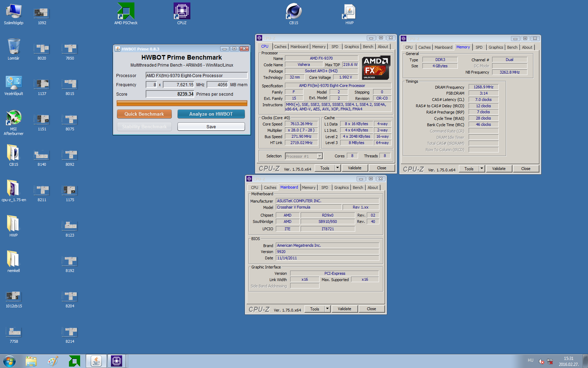Open SPD tab in the CPU window
Viewport: 588px width, 368px height.
335,47
